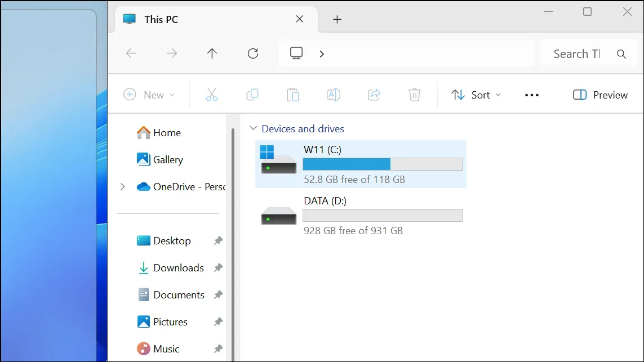Screen dimensions: 644x362
Task: Open the Documents quick access folder
Action: click(171, 295)
